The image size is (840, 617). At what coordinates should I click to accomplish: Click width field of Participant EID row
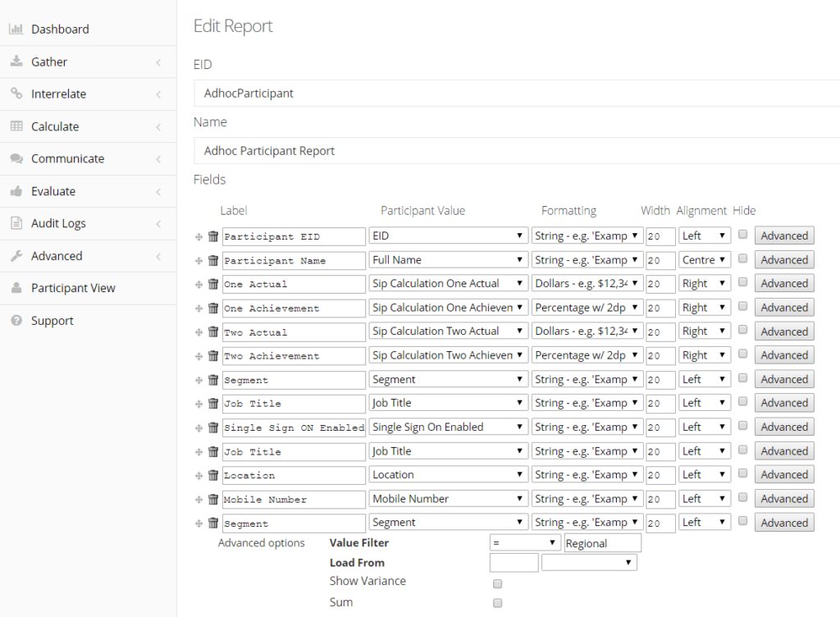click(x=660, y=236)
